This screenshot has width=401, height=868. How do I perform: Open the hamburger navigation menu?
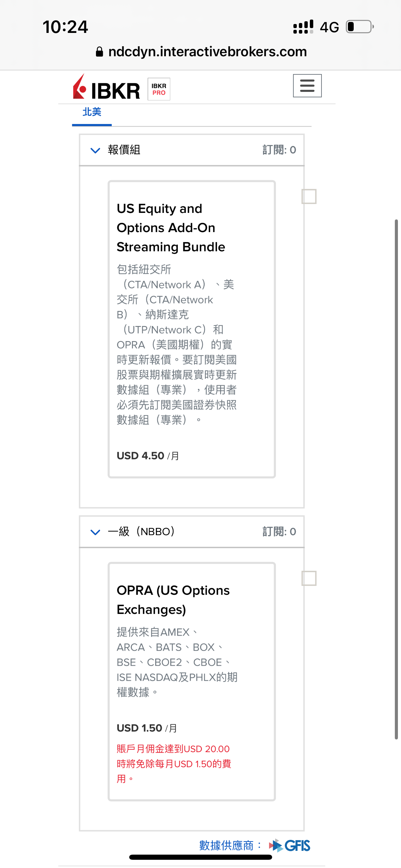coord(307,86)
